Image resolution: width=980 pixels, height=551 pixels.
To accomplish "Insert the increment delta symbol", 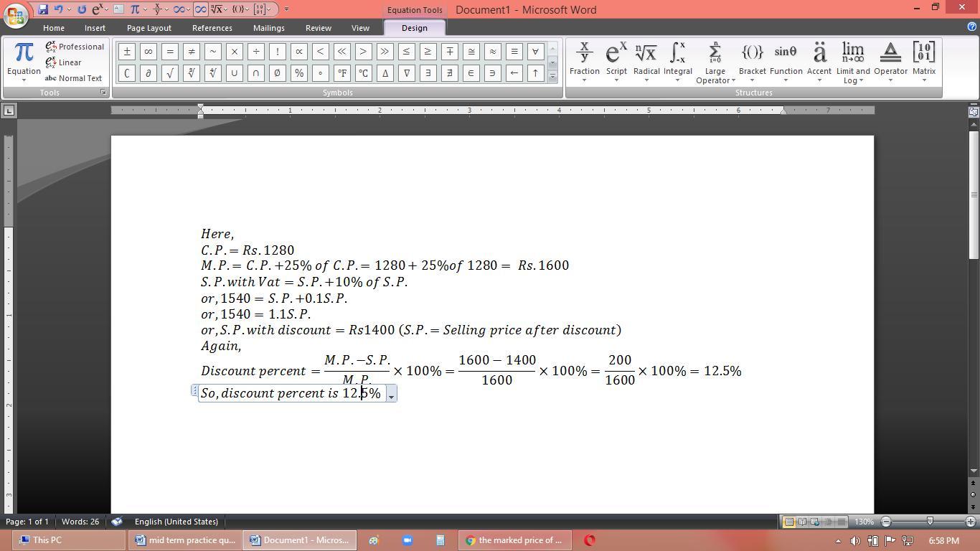I will click(x=385, y=73).
